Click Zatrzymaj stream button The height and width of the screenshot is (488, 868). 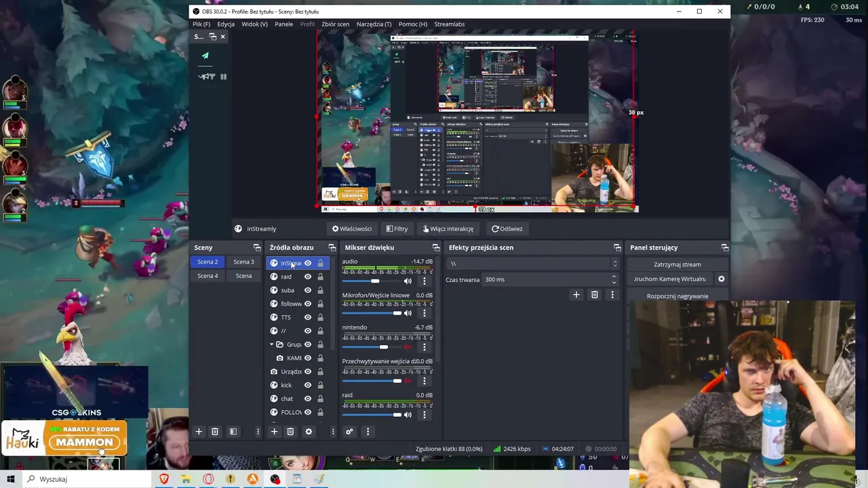coord(677,264)
